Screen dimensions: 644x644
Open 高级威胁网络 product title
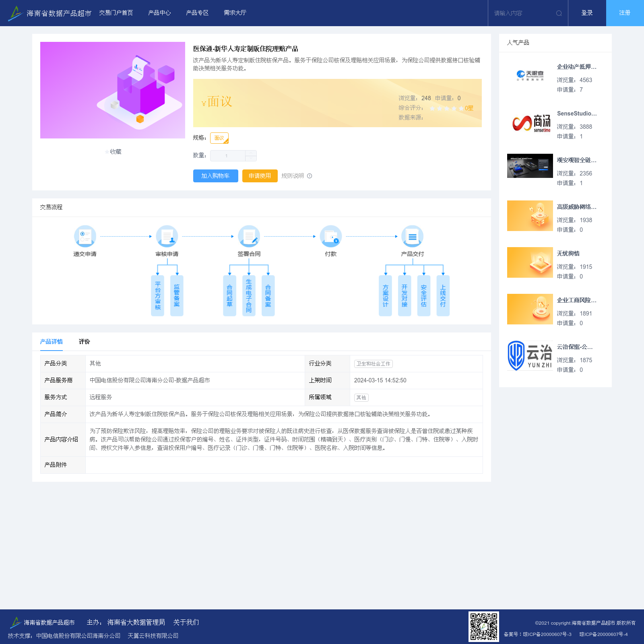coord(577,207)
